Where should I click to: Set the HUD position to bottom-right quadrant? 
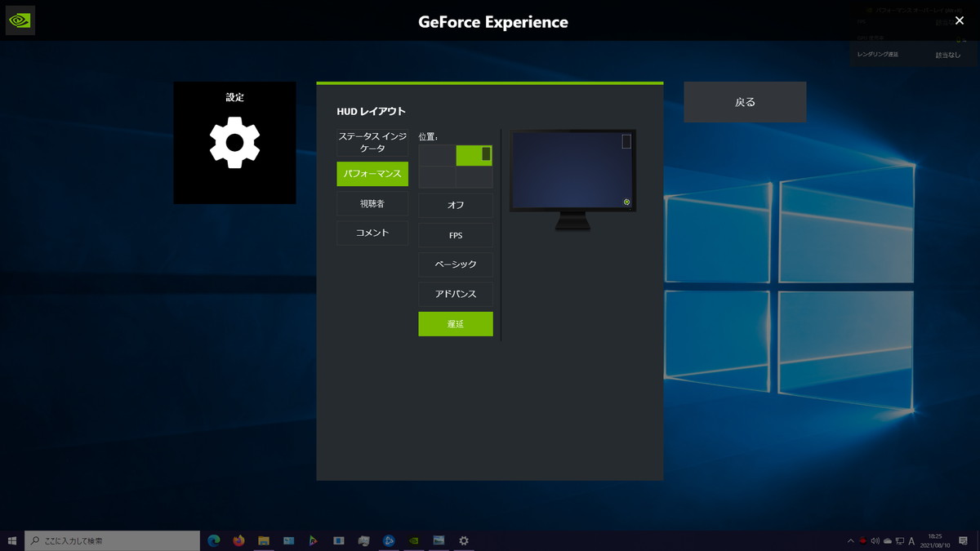point(474,176)
